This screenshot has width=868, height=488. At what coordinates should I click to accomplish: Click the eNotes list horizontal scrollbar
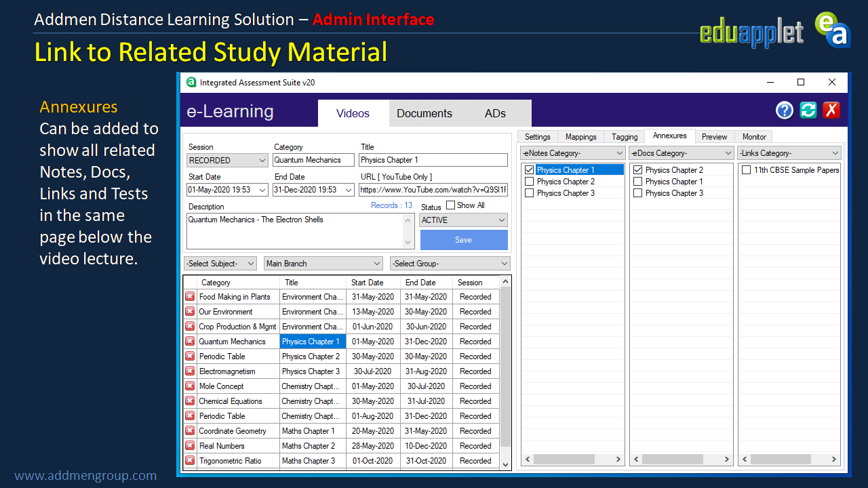pyautogui.click(x=572, y=460)
